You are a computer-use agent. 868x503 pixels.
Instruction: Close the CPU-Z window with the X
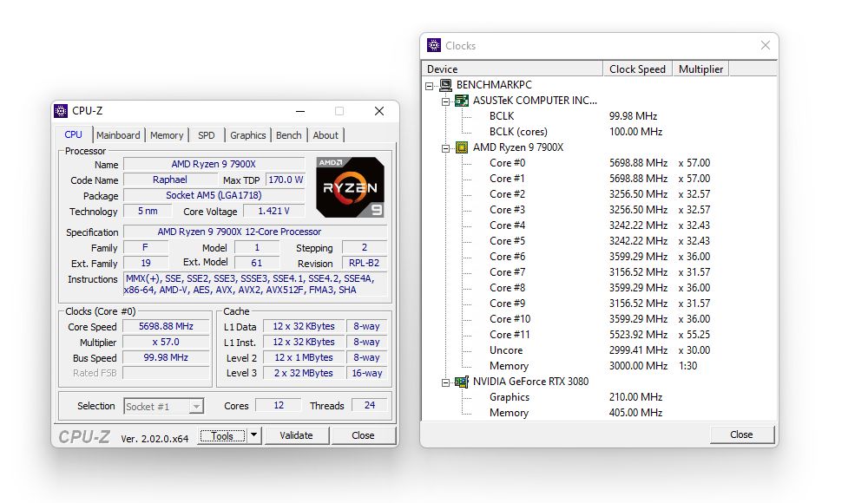click(x=379, y=111)
